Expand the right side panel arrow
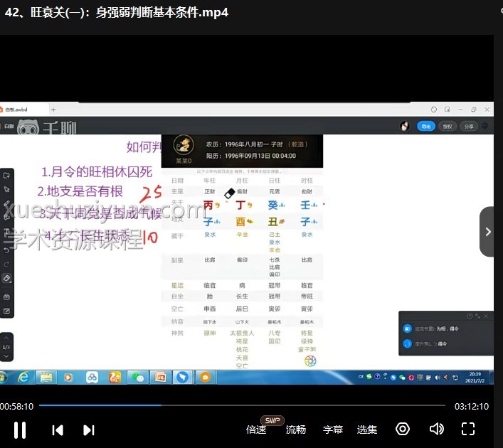This screenshot has height=448, width=503. [487, 232]
